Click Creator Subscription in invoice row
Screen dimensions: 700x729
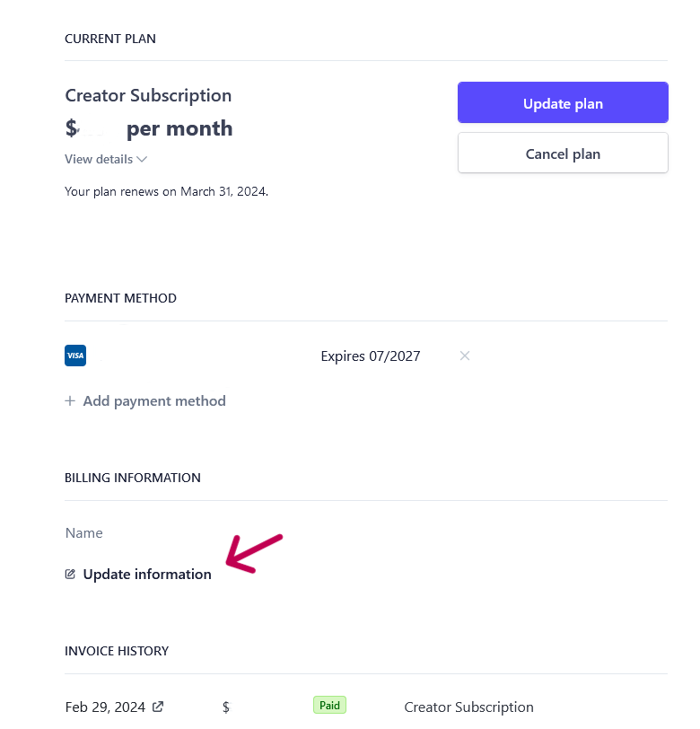click(x=468, y=707)
